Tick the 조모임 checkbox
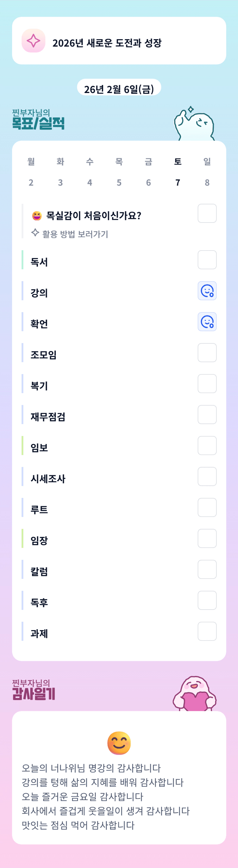The image size is (238, 868). (207, 353)
